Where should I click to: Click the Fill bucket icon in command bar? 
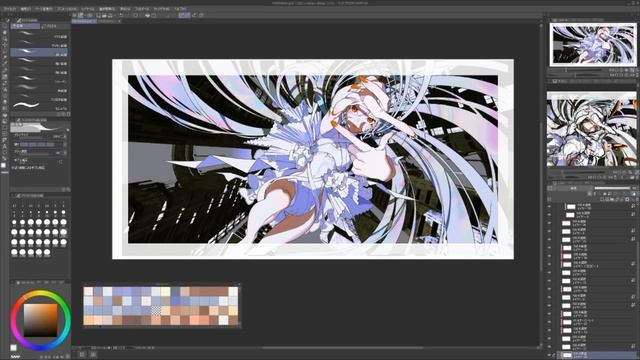tap(147, 15)
